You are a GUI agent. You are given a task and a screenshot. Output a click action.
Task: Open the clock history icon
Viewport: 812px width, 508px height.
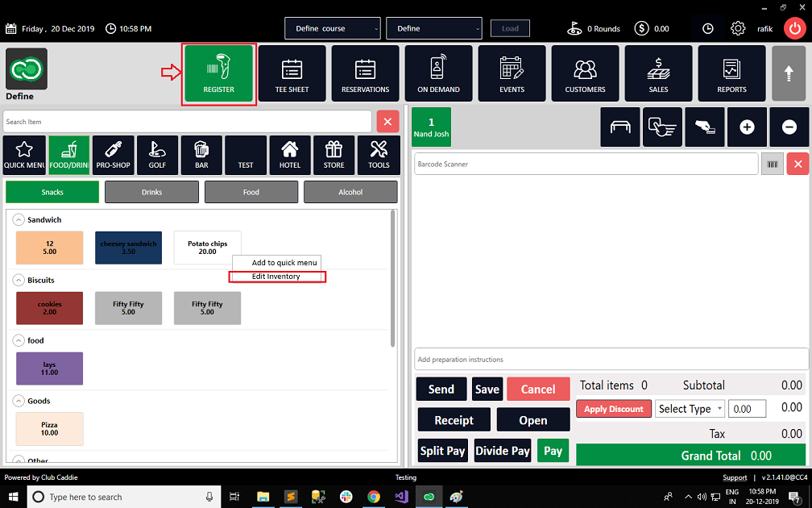[707, 28]
